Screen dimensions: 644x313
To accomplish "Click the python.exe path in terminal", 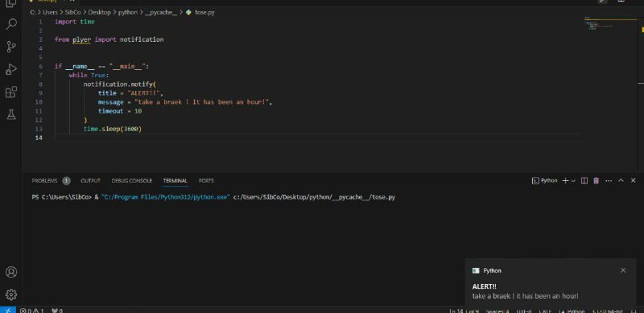I will (166, 197).
